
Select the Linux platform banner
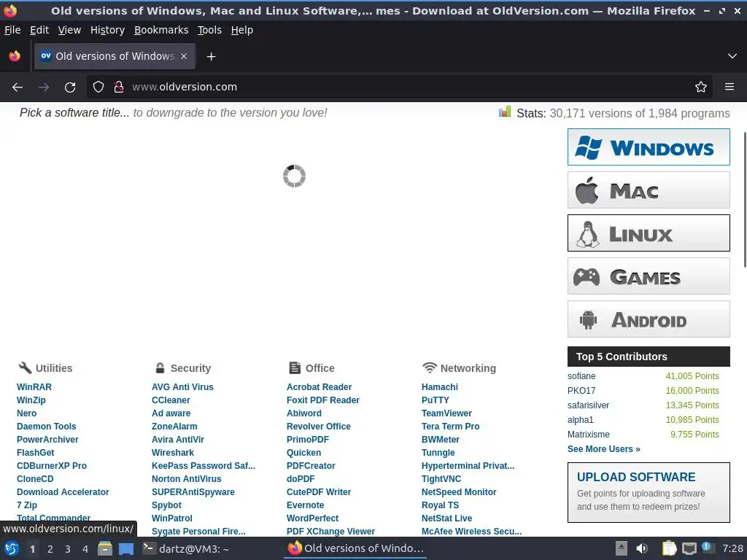pos(649,233)
